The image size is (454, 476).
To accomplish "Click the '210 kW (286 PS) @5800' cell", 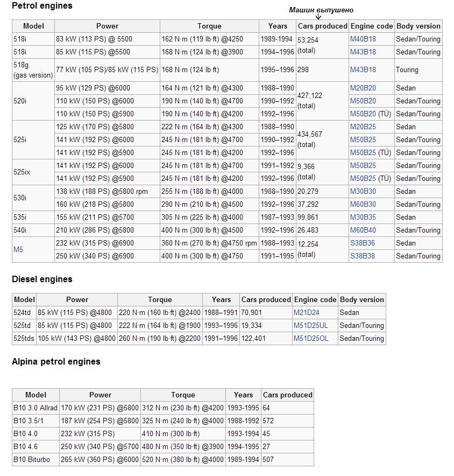I will (107, 230).
